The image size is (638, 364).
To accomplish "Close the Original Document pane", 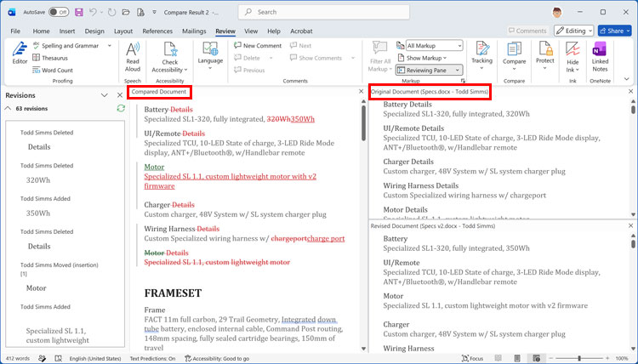I will pos(630,92).
